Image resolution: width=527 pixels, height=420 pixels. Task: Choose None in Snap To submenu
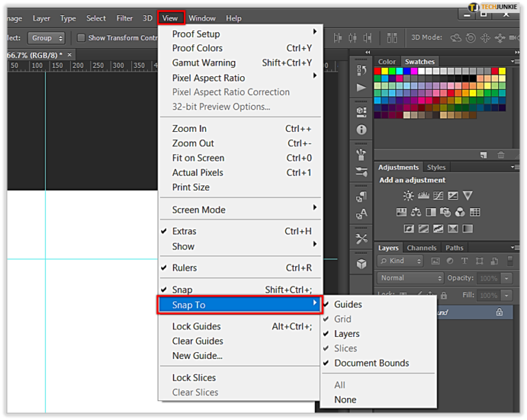pos(379,399)
